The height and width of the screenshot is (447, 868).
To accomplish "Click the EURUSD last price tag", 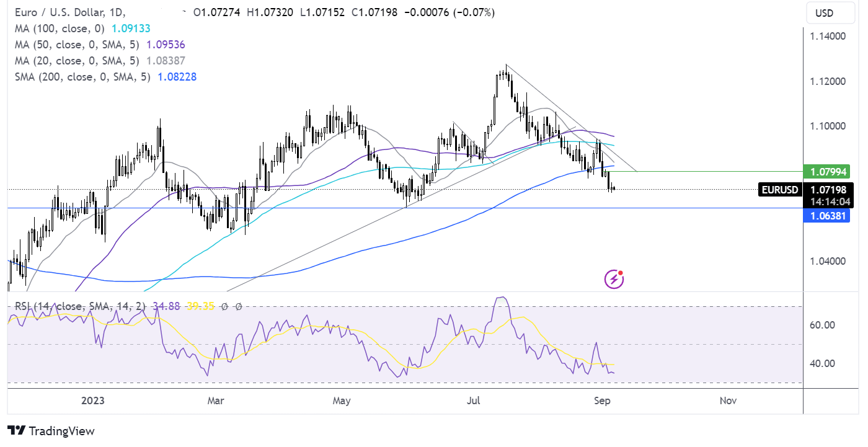I will pos(779,190).
